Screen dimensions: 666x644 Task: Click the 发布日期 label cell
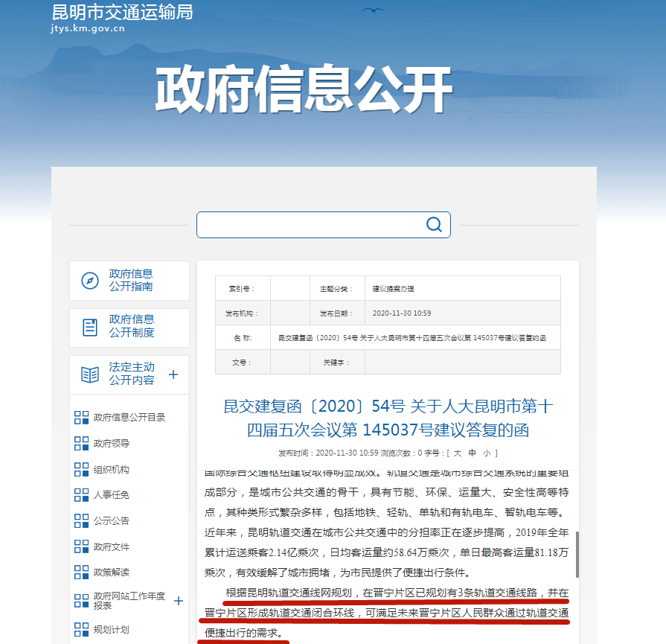click(x=337, y=313)
